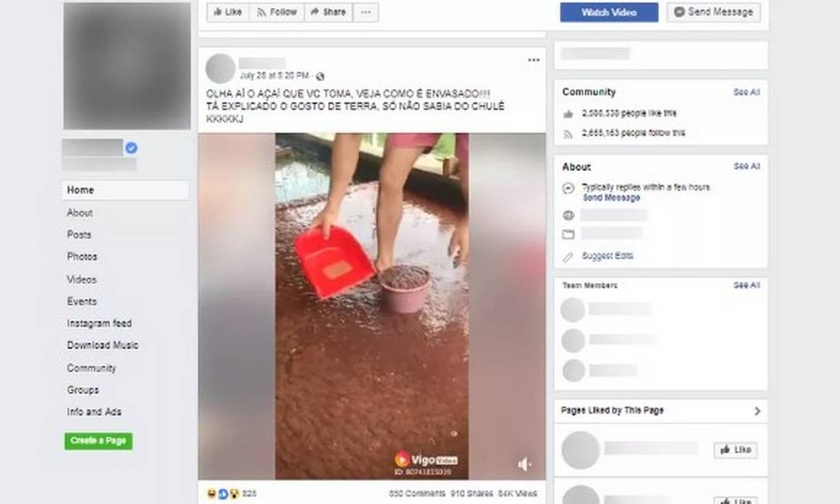The height and width of the screenshot is (504, 840).
Task: Expand Pages Liked by This Page arrow
Action: [x=757, y=410]
